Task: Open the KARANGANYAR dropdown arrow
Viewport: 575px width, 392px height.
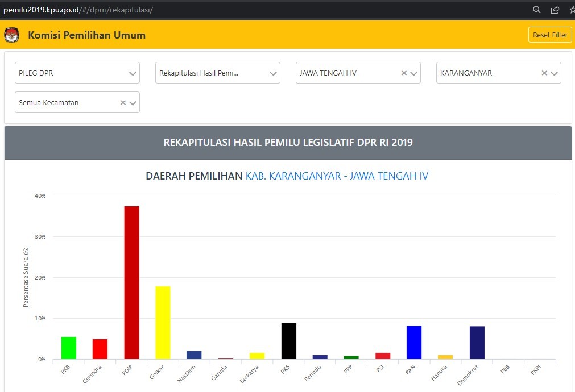Action: pyautogui.click(x=554, y=73)
